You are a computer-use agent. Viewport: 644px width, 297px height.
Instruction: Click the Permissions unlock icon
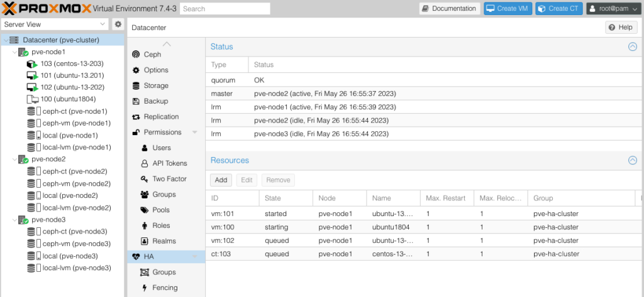[136, 132]
